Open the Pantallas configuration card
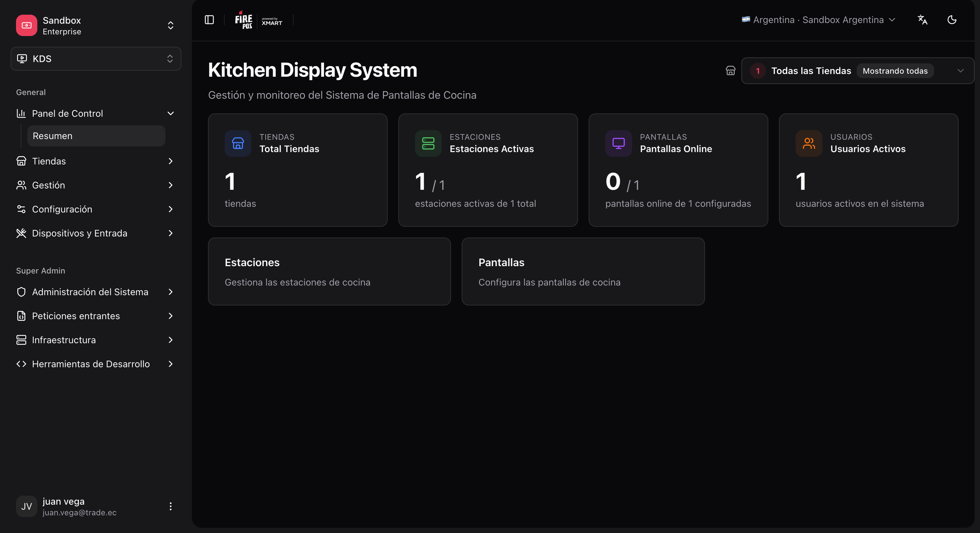This screenshot has width=980, height=533. point(583,272)
